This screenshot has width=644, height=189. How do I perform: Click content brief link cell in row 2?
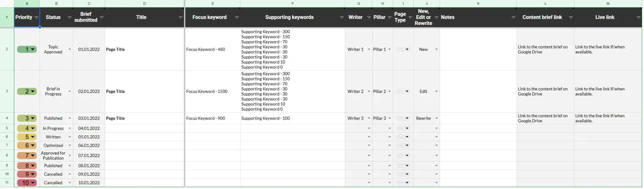coord(545,50)
